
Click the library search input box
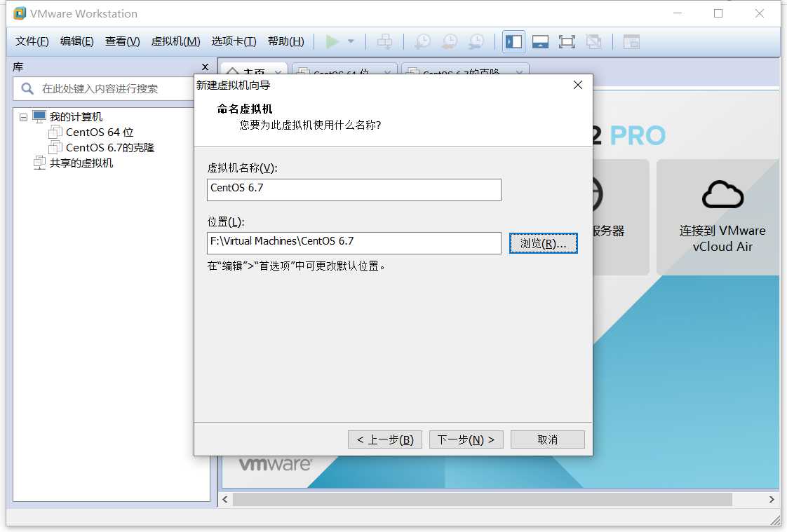103,89
